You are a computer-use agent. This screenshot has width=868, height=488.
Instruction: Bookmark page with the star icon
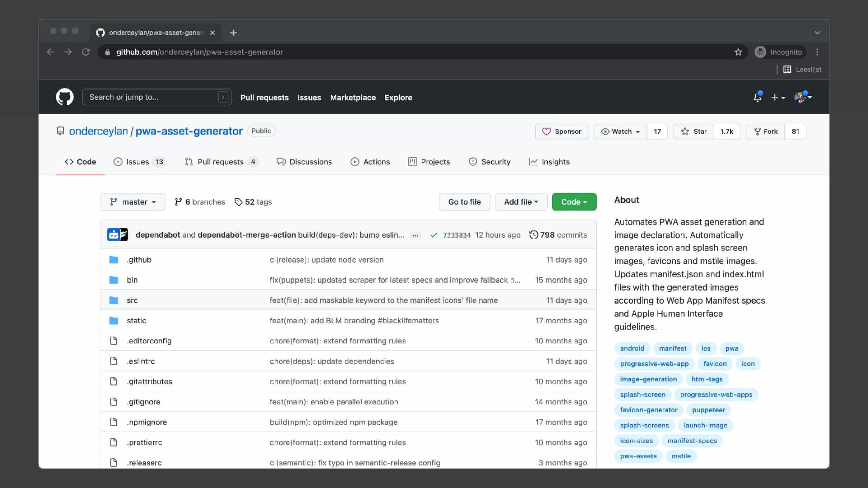pyautogui.click(x=738, y=52)
